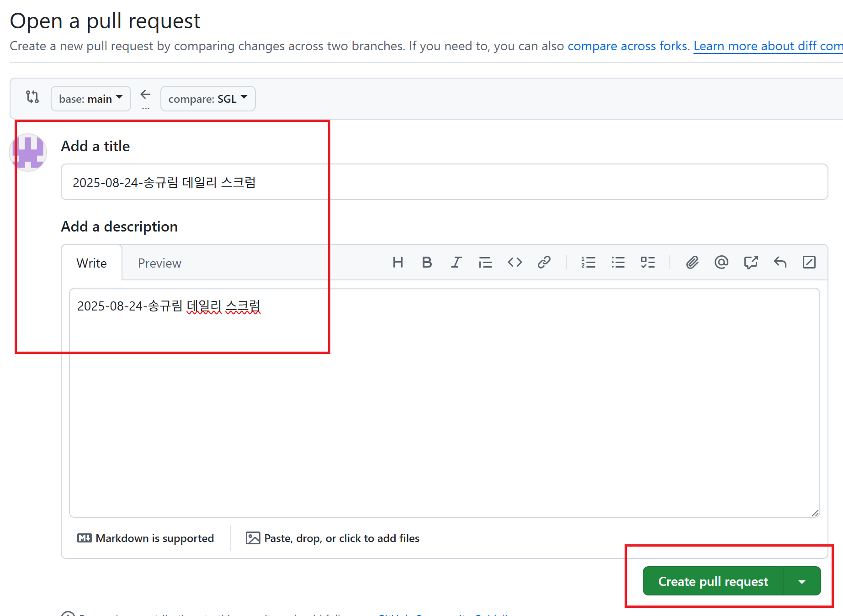This screenshot has height=616, width=843.
Task: Click Create pull request button
Action: point(713,581)
